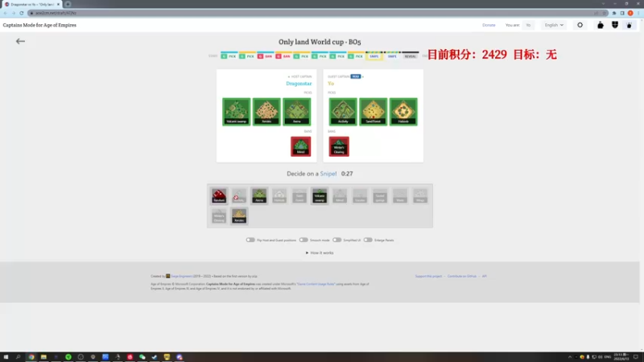The width and height of the screenshot is (644, 362).
Task: Open the Windows Start menu
Action: point(6,357)
